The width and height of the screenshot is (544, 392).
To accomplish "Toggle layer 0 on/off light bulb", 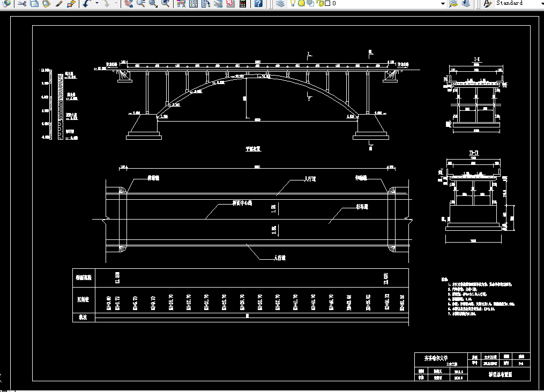I will (293, 3).
